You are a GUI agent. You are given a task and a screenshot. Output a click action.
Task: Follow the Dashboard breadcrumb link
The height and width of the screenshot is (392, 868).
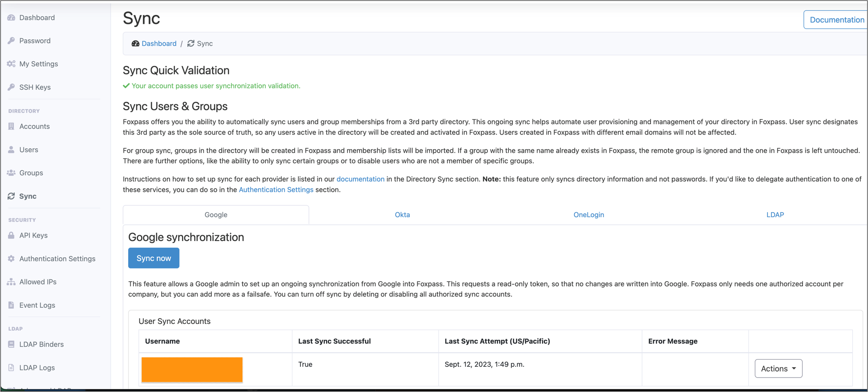(159, 44)
